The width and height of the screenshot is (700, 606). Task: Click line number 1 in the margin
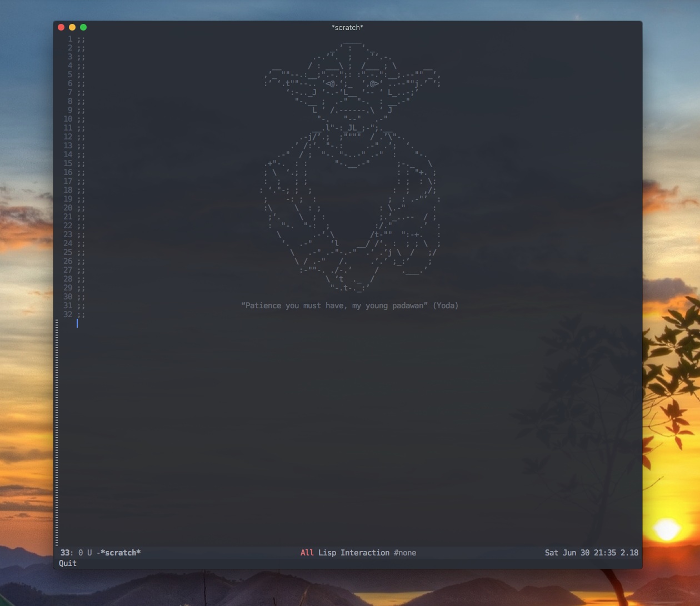(70, 39)
